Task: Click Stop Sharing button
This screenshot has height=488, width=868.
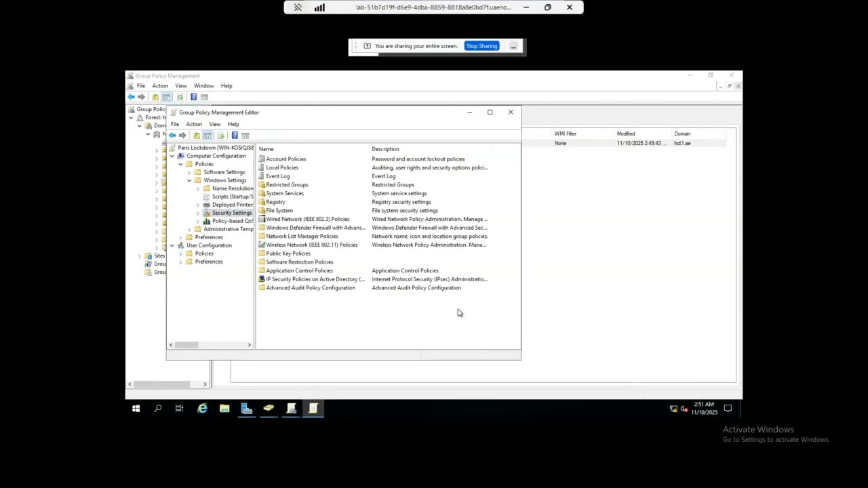Action: tap(481, 46)
